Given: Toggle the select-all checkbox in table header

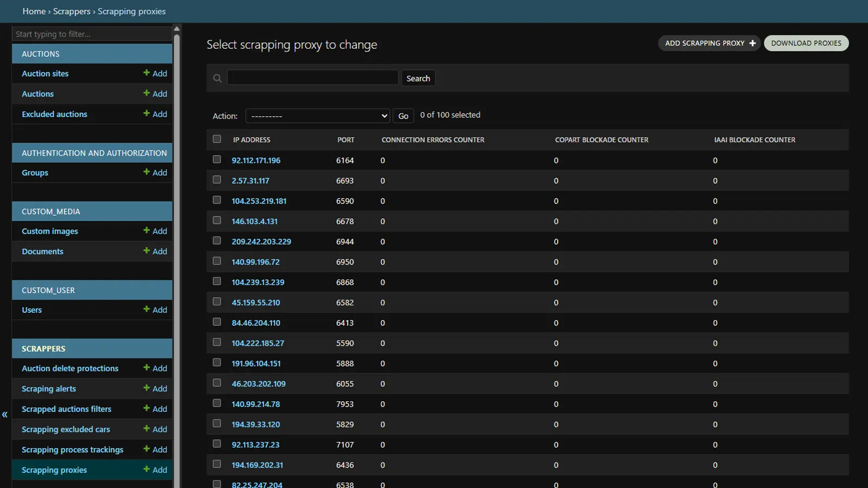Looking at the screenshot, I should pos(217,139).
